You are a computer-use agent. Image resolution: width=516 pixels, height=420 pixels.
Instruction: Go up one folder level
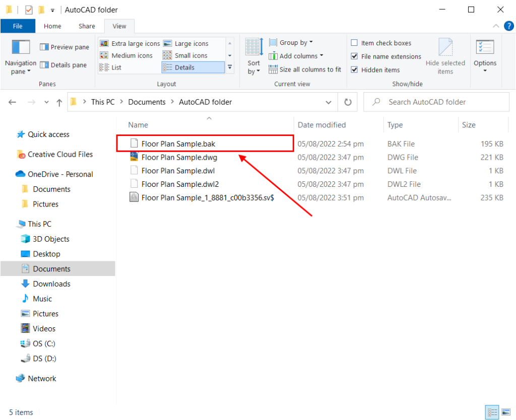(x=59, y=102)
